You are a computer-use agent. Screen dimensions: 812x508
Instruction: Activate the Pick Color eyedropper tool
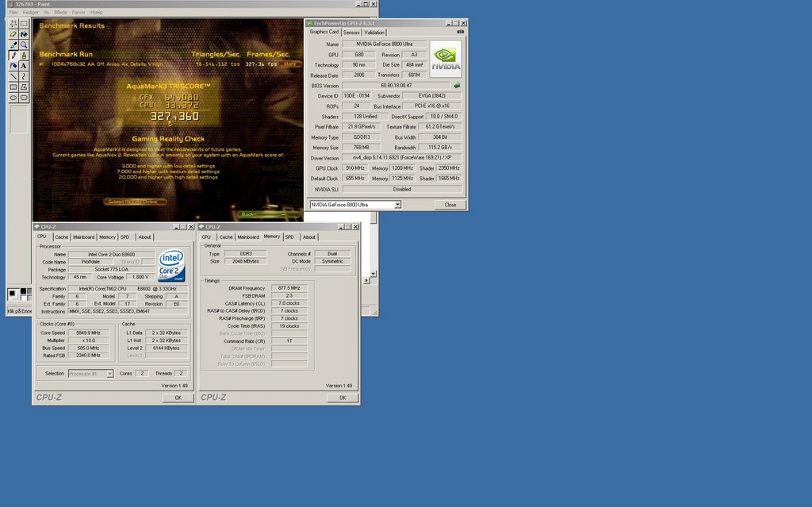(x=13, y=45)
